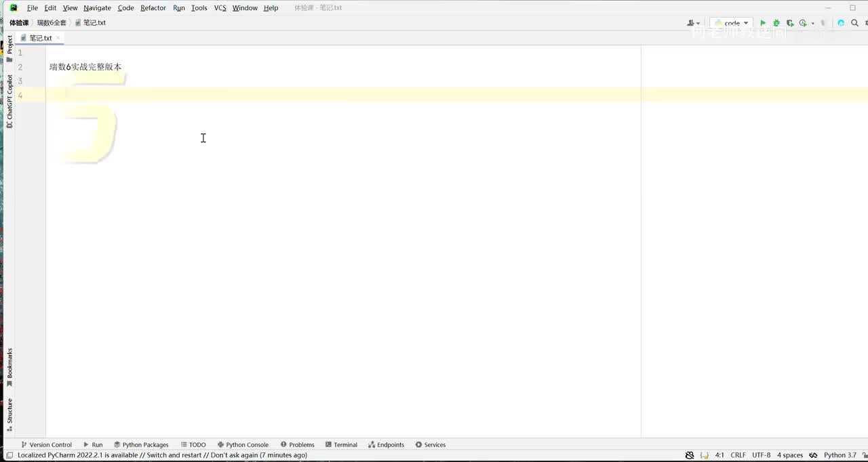Open the Problems tool window

point(298,445)
